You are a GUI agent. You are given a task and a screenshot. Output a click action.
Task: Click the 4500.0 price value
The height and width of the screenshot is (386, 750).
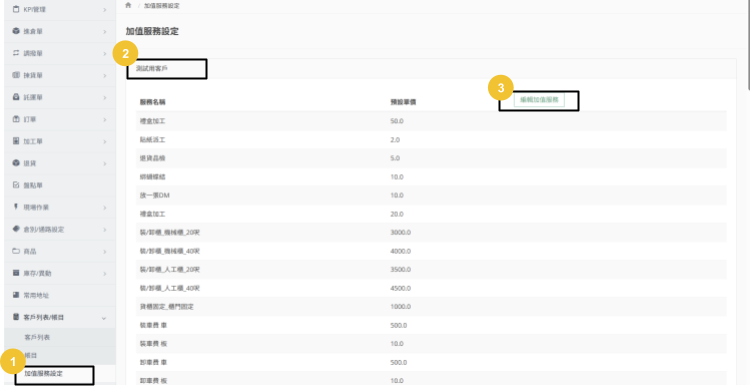400,288
